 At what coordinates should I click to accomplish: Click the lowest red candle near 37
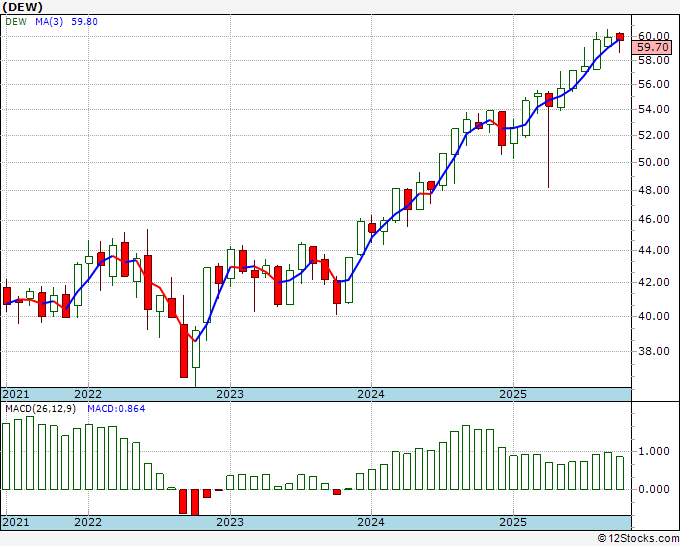184,351
